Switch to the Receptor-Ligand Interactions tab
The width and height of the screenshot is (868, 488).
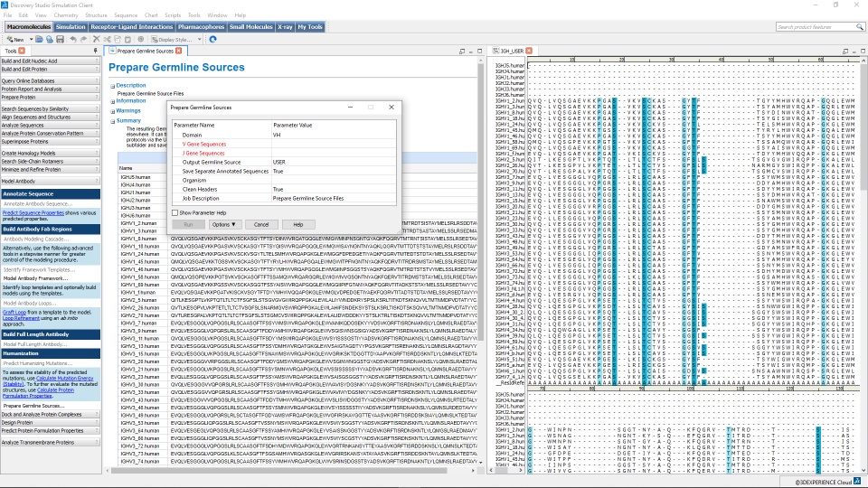[132, 26]
